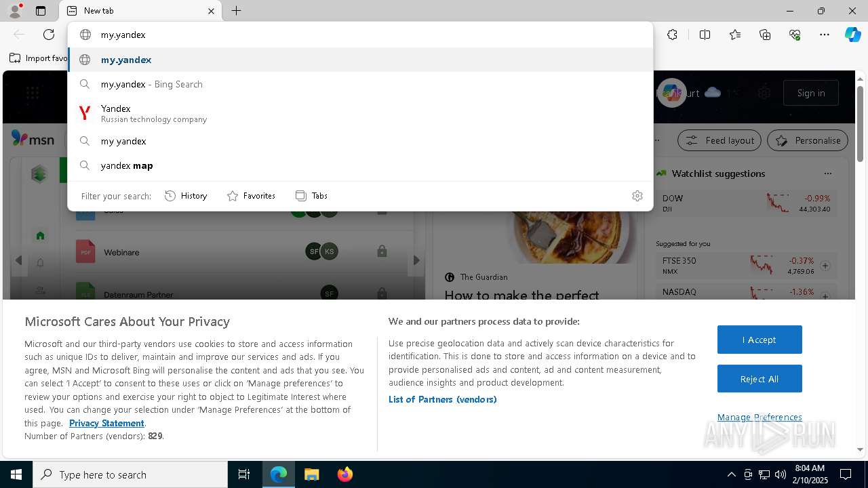Screen dimensions: 868x488
Task: Filter search by Tabs
Action: click(311, 196)
